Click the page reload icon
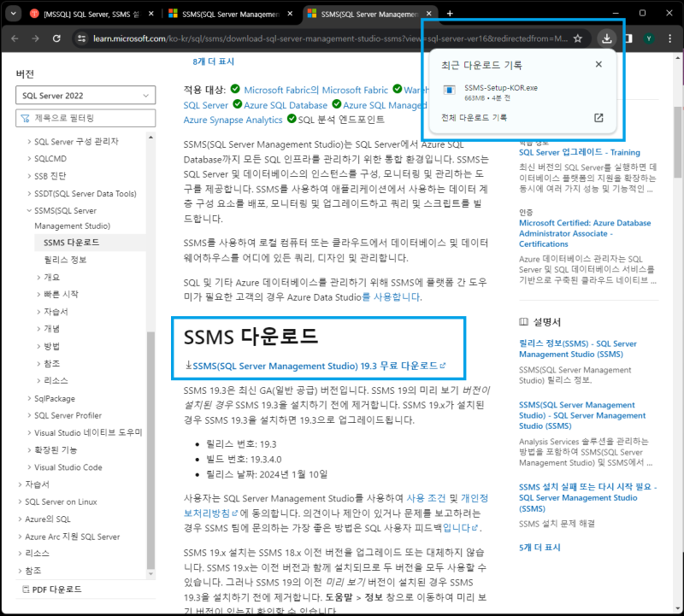 pos(56,38)
